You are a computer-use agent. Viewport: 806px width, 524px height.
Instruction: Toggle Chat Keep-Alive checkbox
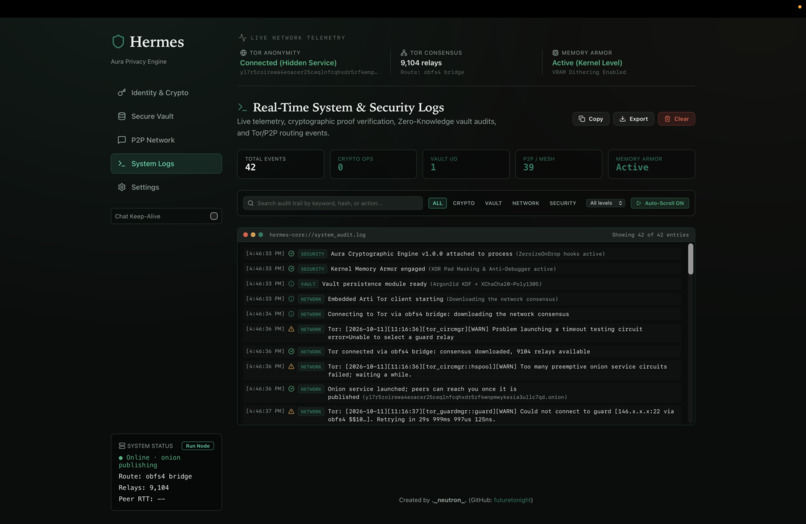click(x=214, y=216)
